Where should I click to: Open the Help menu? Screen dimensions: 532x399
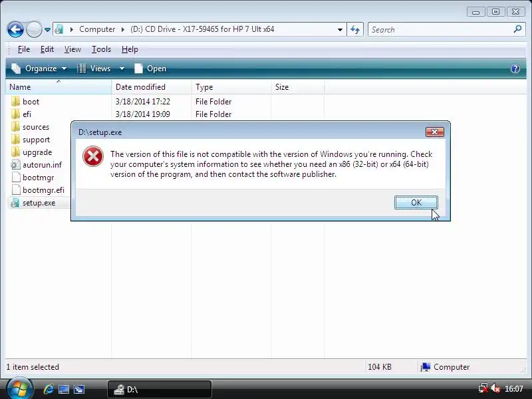coord(130,49)
